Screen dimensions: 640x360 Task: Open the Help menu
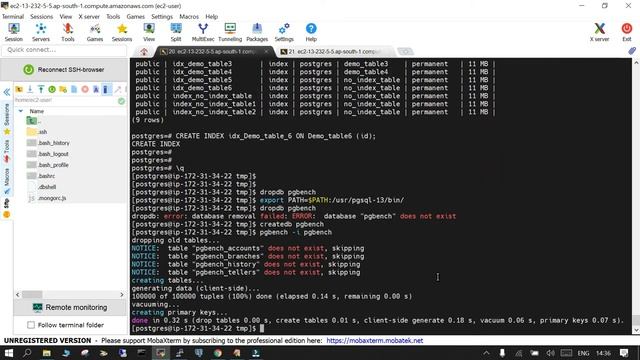211,17
